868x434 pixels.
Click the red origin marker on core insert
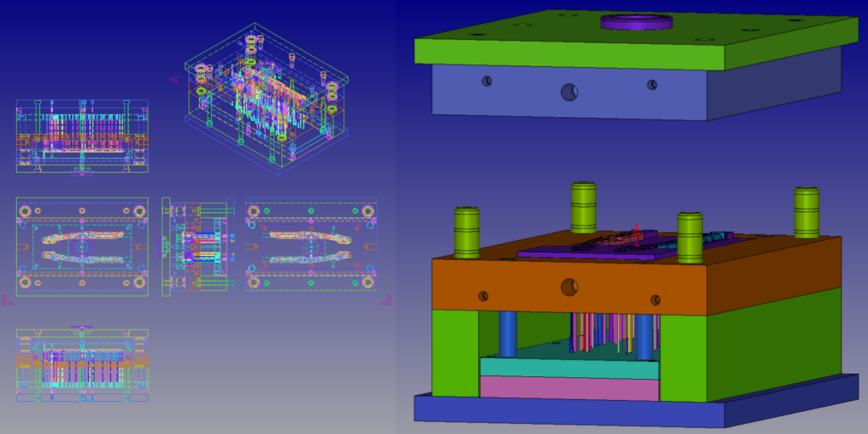click(x=637, y=231)
